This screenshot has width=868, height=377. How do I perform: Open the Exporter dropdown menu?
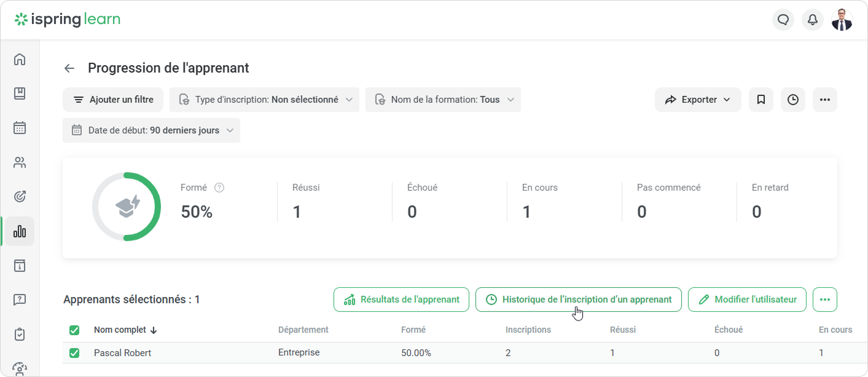[698, 100]
